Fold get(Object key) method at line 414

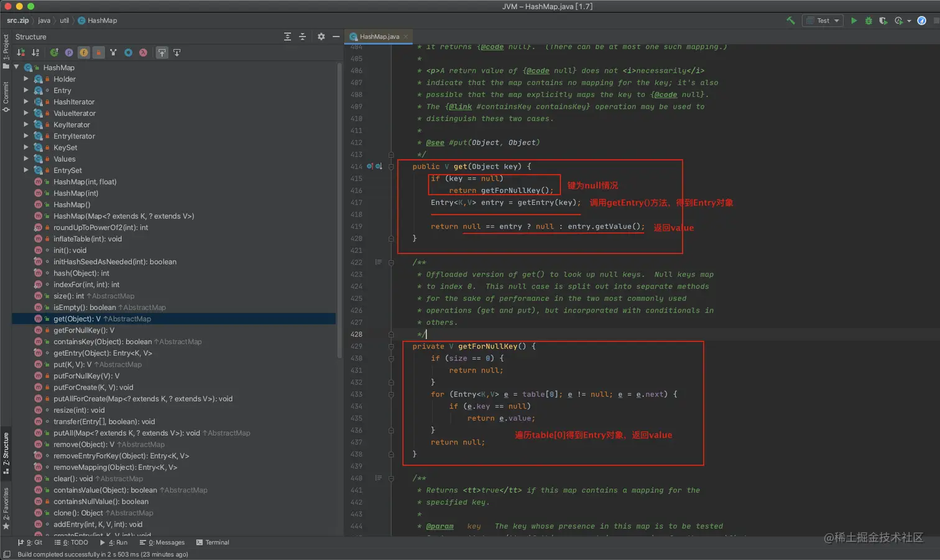(x=391, y=167)
